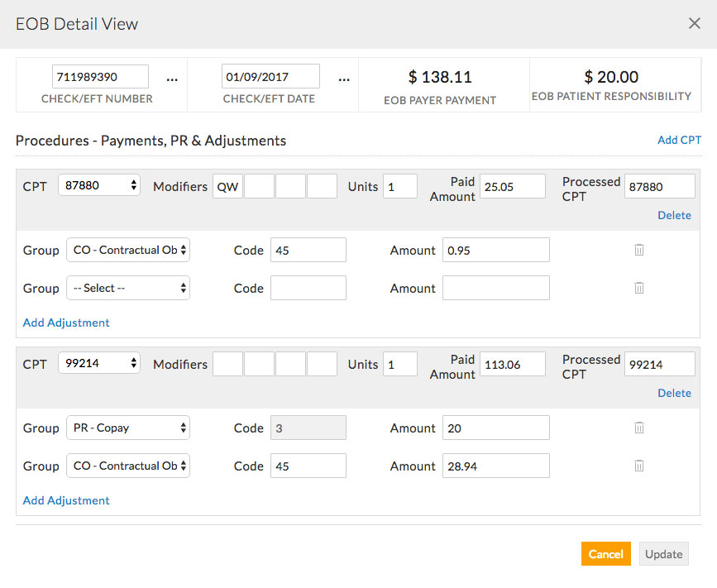Add Adjustment under CPT 99214
The image size is (717, 588).
[66, 500]
